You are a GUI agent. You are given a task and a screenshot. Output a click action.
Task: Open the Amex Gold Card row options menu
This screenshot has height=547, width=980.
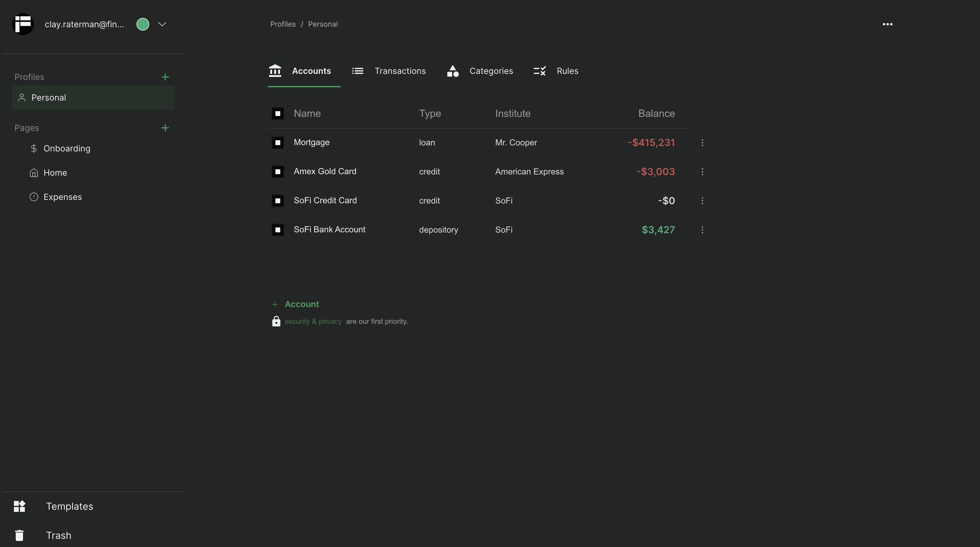[x=702, y=172]
